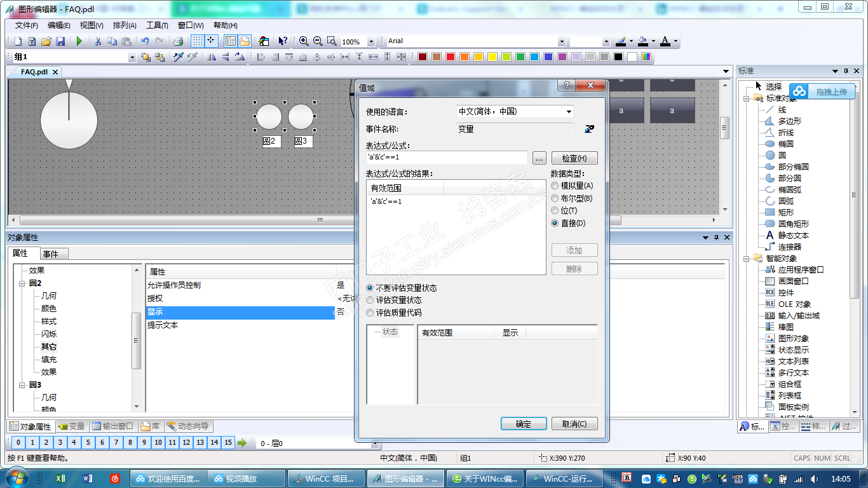Choose the evaluate tag status option
This screenshot has height=488, width=868.
pos(370,300)
